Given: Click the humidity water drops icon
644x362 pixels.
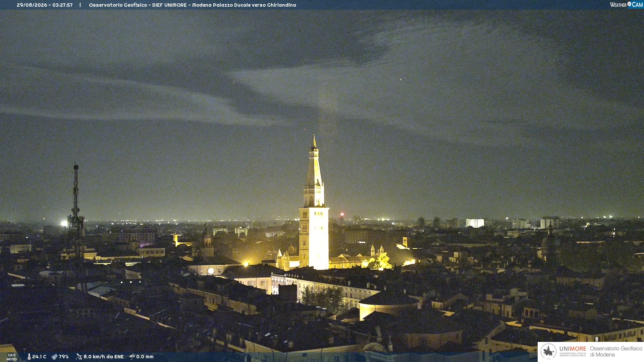Looking at the screenshot, I should [x=54, y=357].
